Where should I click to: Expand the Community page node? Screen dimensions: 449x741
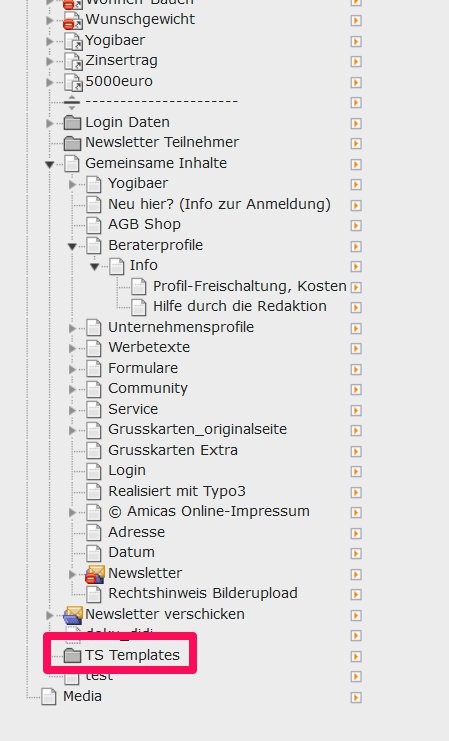click(72, 389)
